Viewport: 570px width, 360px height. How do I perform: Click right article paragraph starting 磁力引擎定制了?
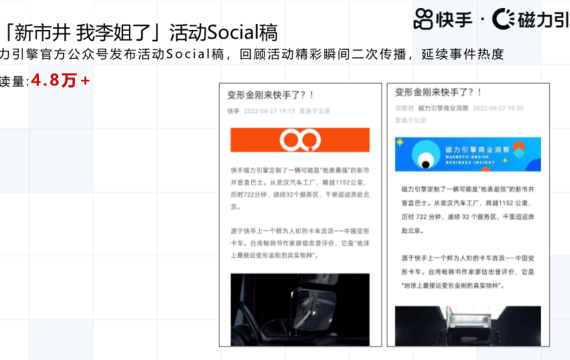coord(468,210)
